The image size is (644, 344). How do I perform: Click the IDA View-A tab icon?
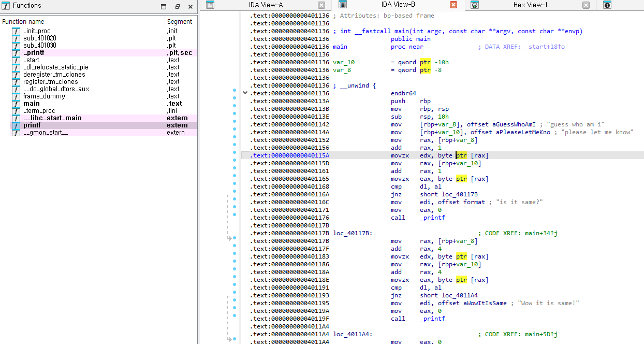[210, 5]
